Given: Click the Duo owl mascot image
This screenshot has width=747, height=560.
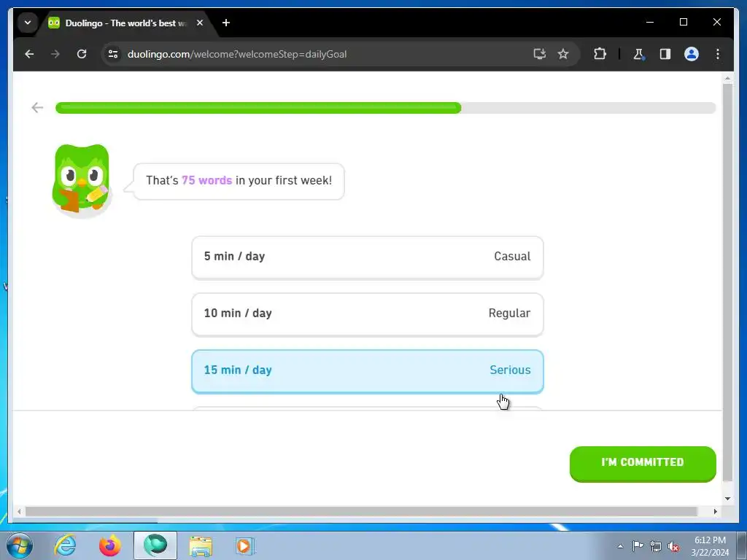Looking at the screenshot, I should (82, 181).
